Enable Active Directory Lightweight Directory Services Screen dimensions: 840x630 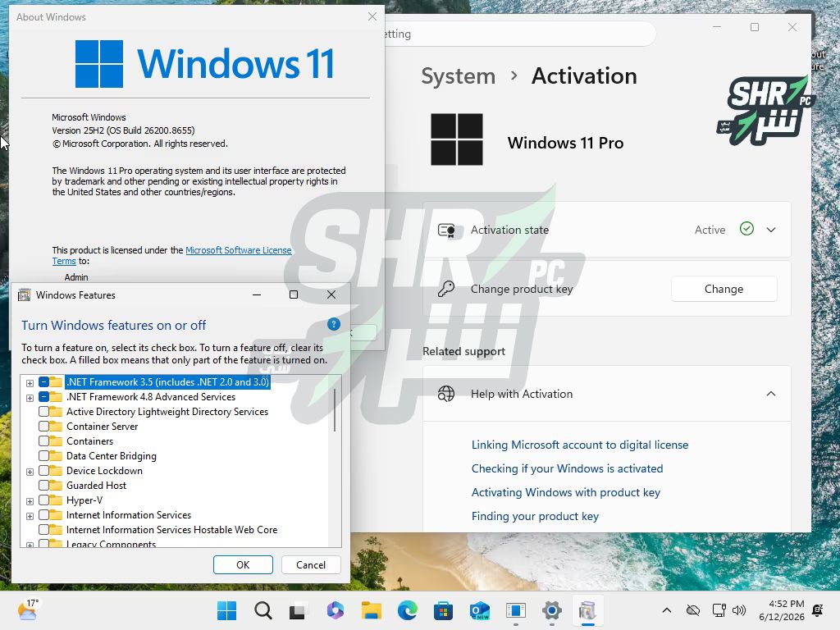(x=44, y=412)
